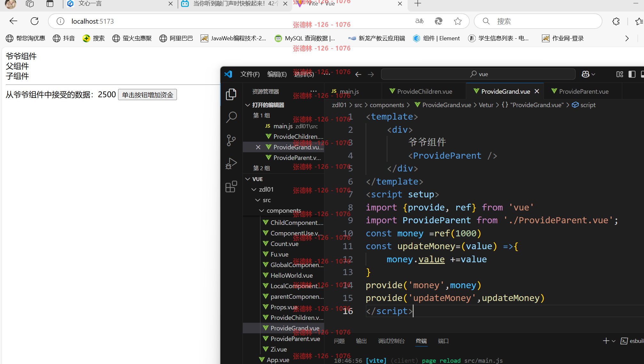Open 阿里巴巴 bookmark
Viewport: 644px width, 364px height.
click(176, 38)
